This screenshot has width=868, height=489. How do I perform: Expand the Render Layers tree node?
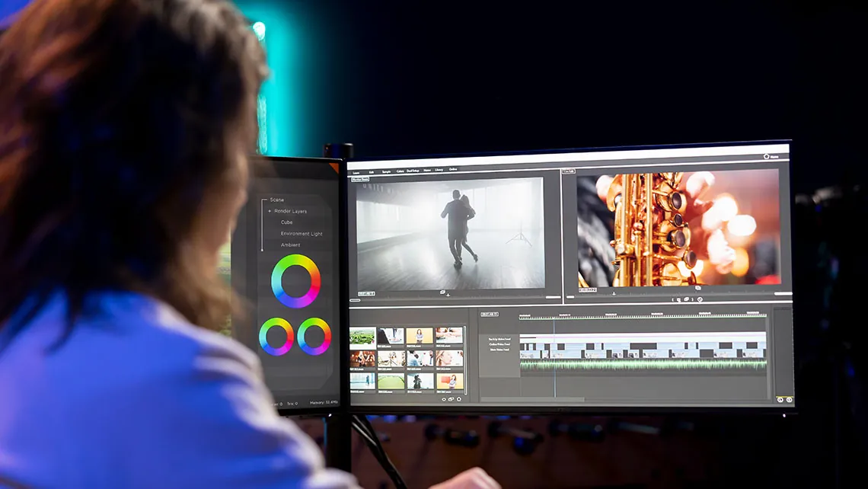tap(270, 211)
